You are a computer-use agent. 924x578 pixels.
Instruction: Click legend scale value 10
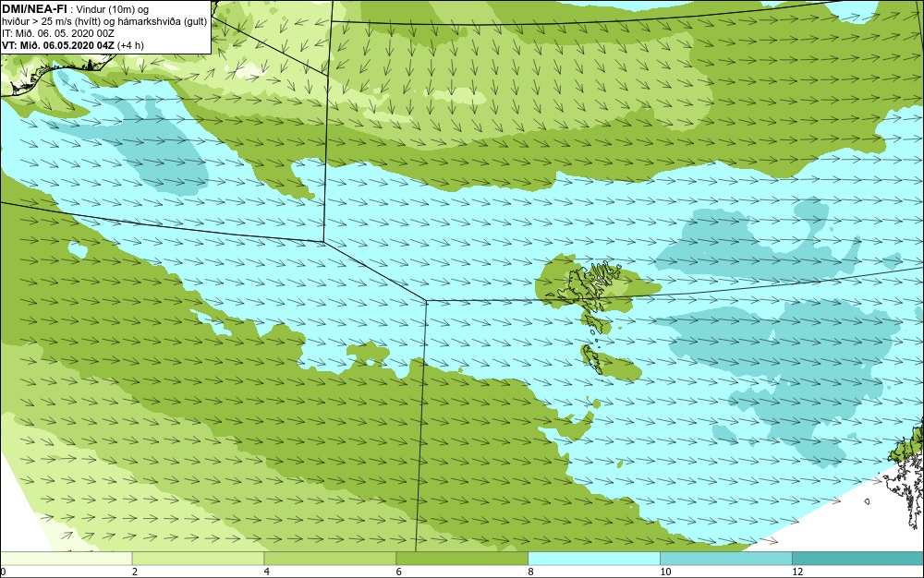[x=665, y=572]
